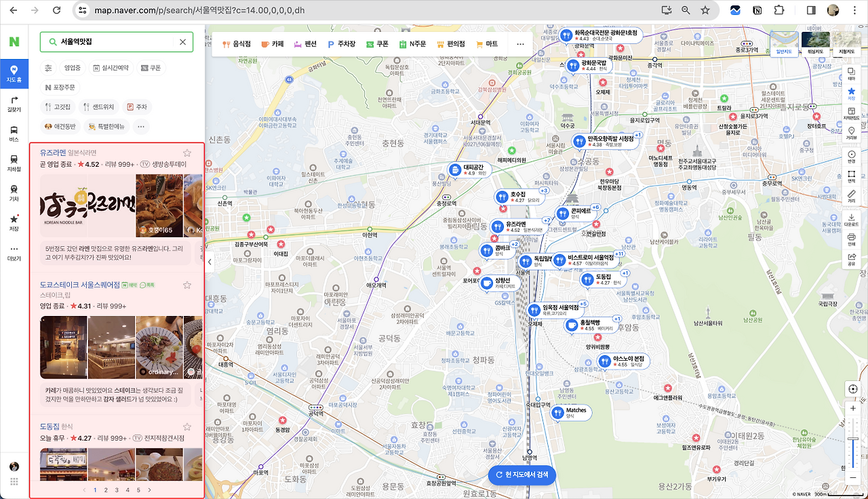The width and height of the screenshot is (868, 499).
Task: Center map on my current location
Action: click(x=853, y=389)
